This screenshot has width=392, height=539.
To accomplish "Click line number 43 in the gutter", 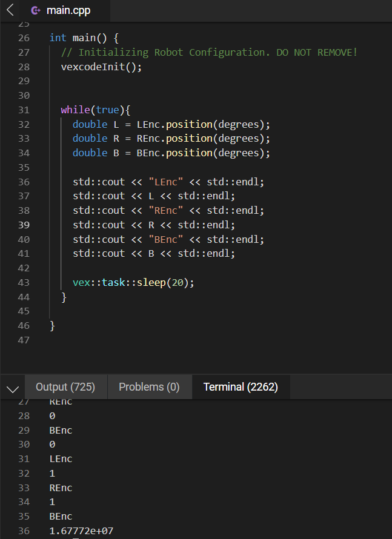I will point(24,283).
